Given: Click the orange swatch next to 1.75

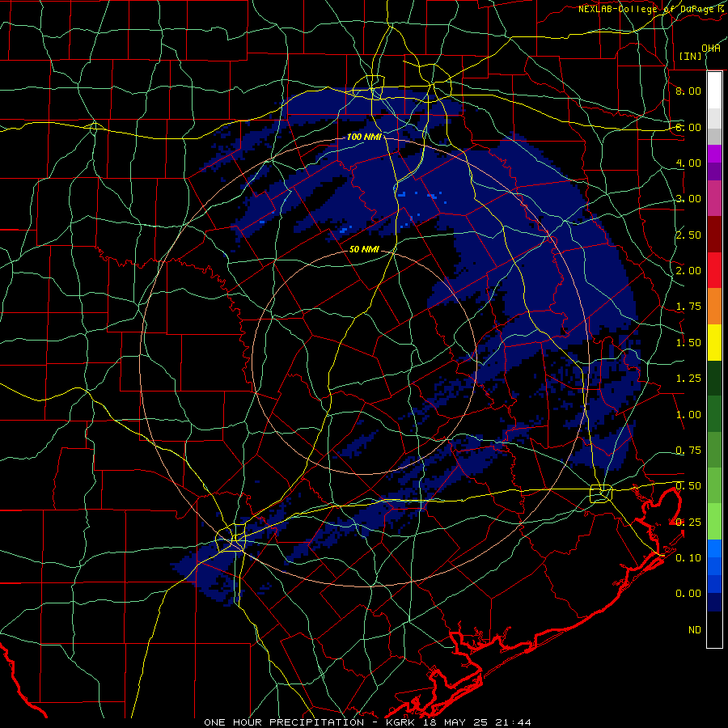Looking at the screenshot, I should pos(714,306).
